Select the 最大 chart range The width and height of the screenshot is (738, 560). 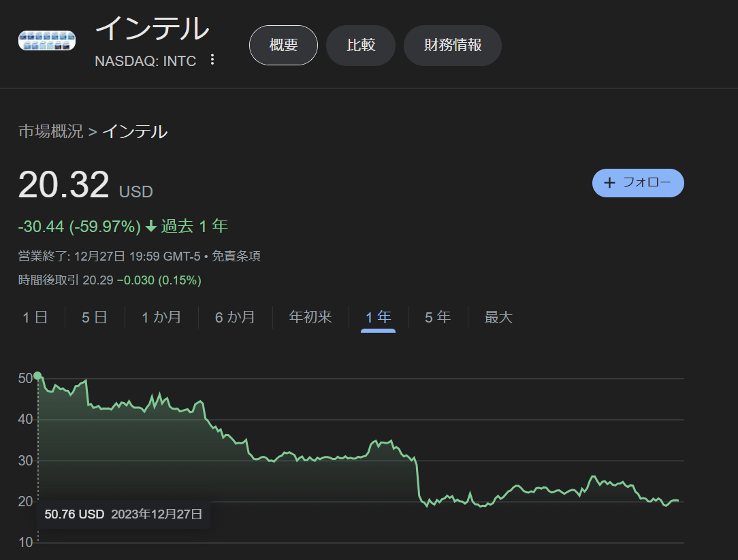point(498,317)
